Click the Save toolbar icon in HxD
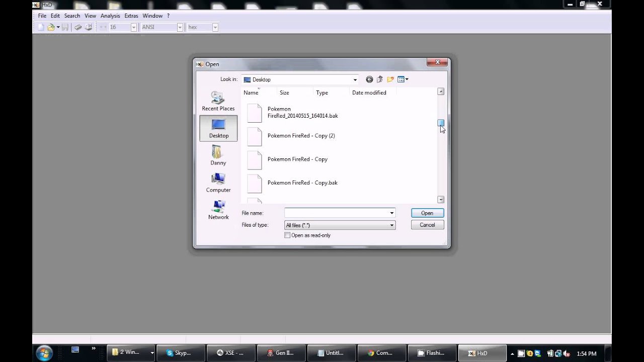 [x=64, y=27]
